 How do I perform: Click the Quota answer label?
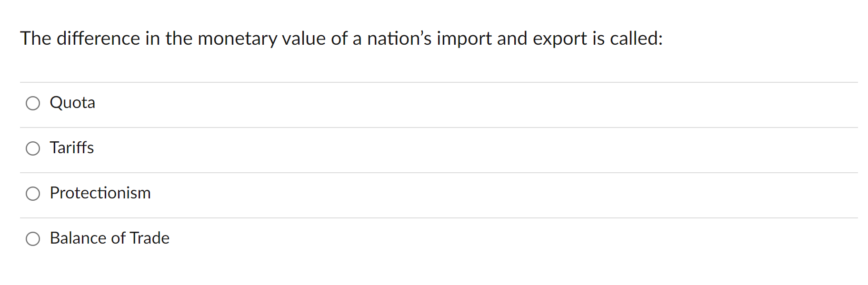pyautogui.click(x=72, y=103)
